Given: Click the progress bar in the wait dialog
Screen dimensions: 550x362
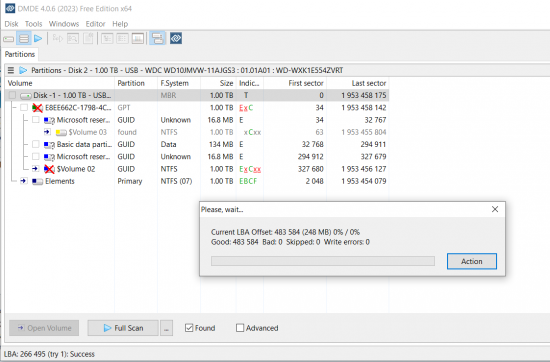Looking at the screenshot, I should coord(323,261).
